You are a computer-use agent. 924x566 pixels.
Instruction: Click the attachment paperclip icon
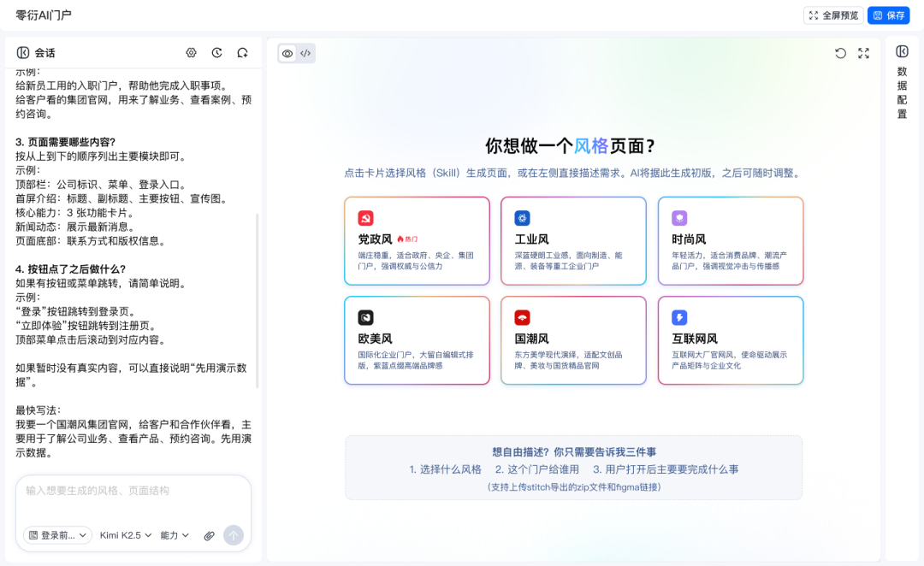(210, 535)
